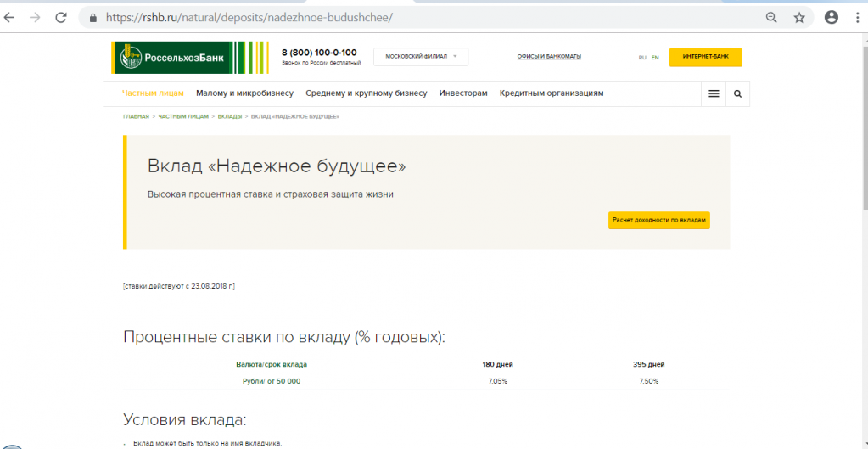Expand the Московский филиал dropdown
868x449 pixels.
(x=421, y=57)
